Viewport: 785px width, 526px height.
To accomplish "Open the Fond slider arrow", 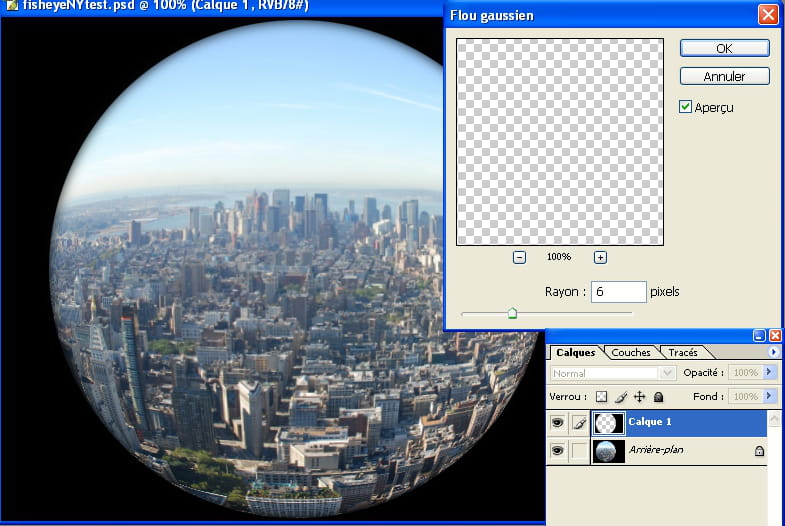I will 769,396.
